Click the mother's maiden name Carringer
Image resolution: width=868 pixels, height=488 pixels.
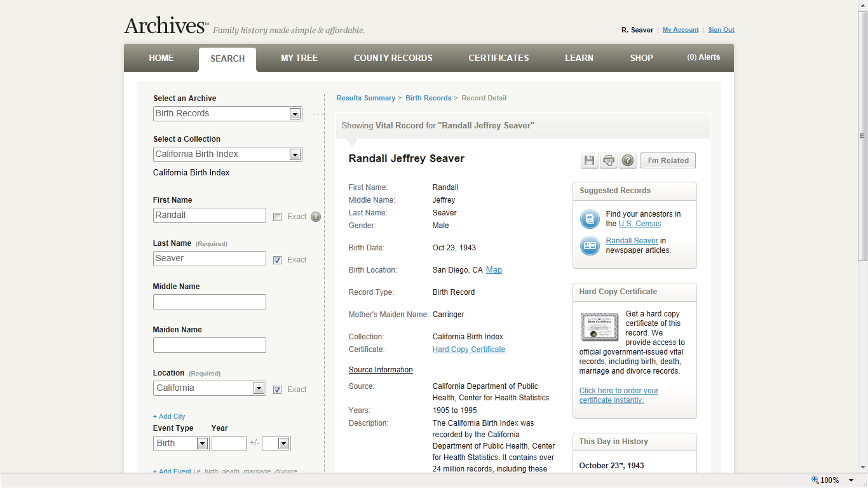coord(449,315)
